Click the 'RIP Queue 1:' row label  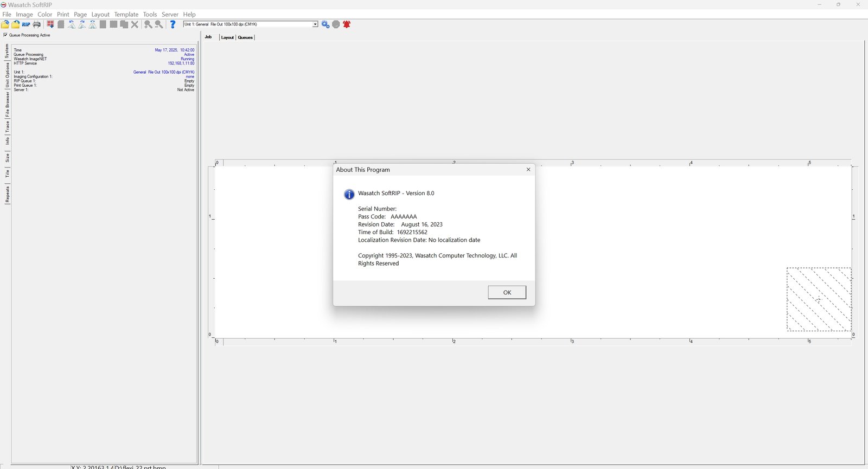coord(25,81)
